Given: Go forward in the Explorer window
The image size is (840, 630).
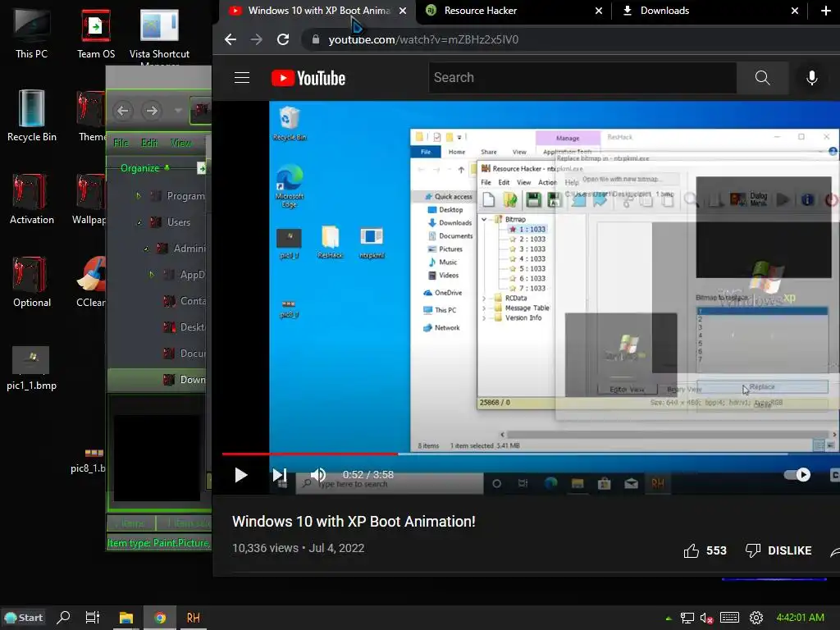Looking at the screenshot, I should pyautogui.click(x=152, y=111).
